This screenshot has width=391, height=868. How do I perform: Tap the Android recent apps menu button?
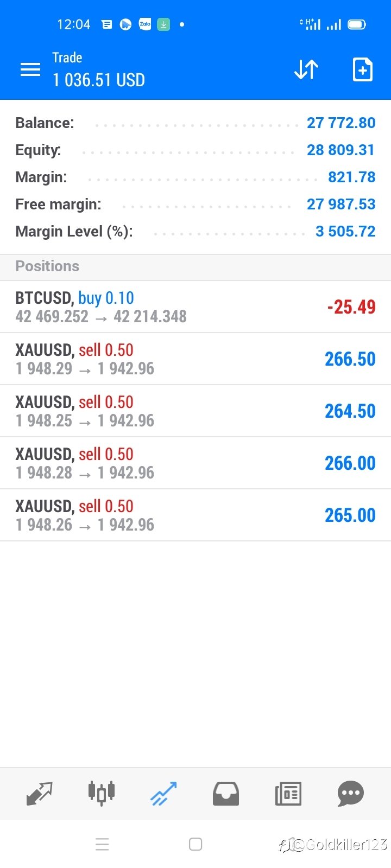(x=102, y=844)
